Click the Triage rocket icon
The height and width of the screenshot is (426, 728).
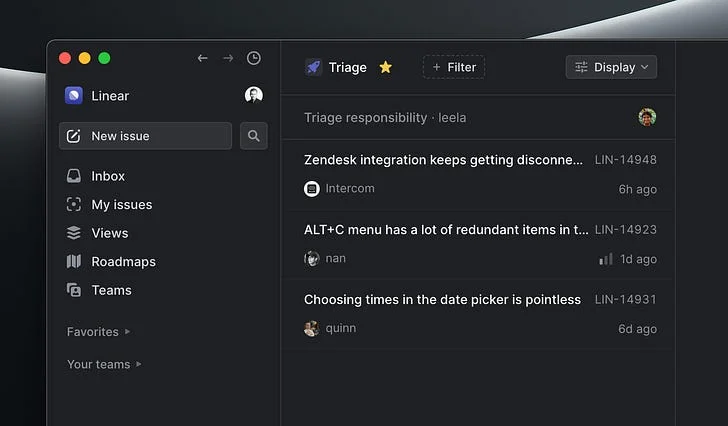[313, 67]
